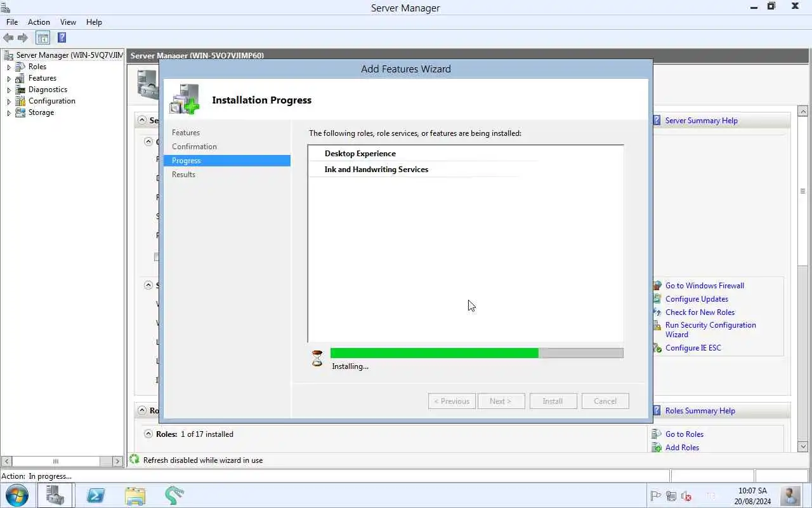The image size is (812, 508).
Task: Toggle the Show/Hide Console Tree toolbar icon
Action: click(x=43, y=37)
